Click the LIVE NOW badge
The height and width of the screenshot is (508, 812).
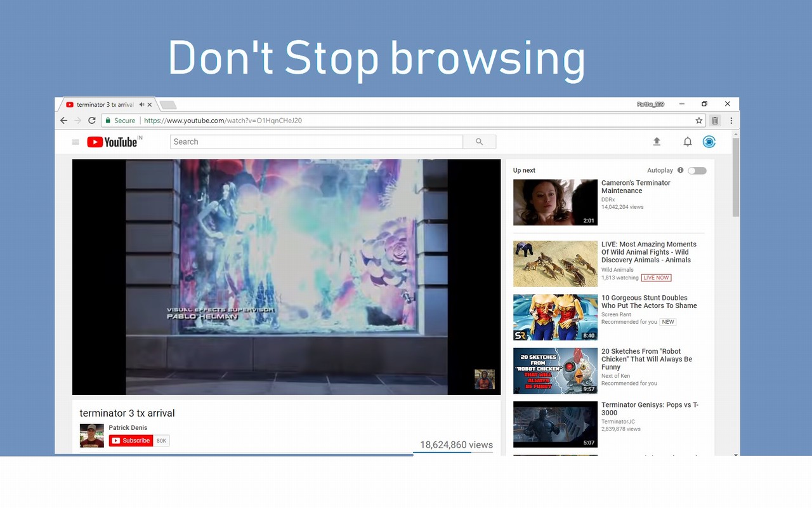656,277
